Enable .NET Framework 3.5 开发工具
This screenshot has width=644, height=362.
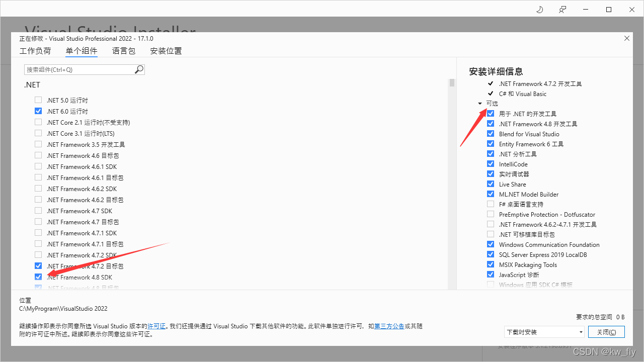pyautogui.click(x=38, y=144)
